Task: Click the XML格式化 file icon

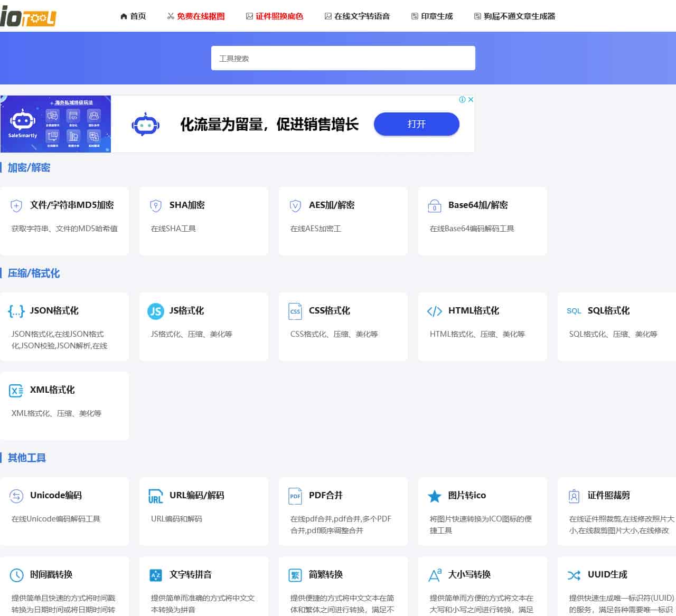Action: [16, 390]
